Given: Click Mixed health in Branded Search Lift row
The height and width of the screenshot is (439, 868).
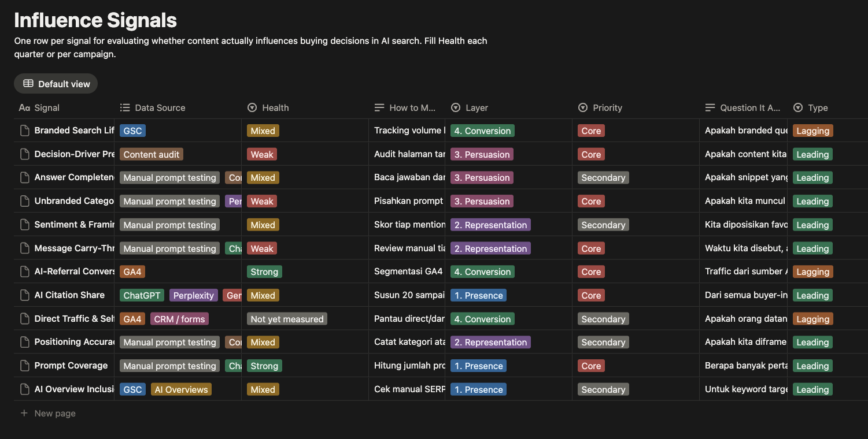Looking at the screenshot, I should point(263,131).
